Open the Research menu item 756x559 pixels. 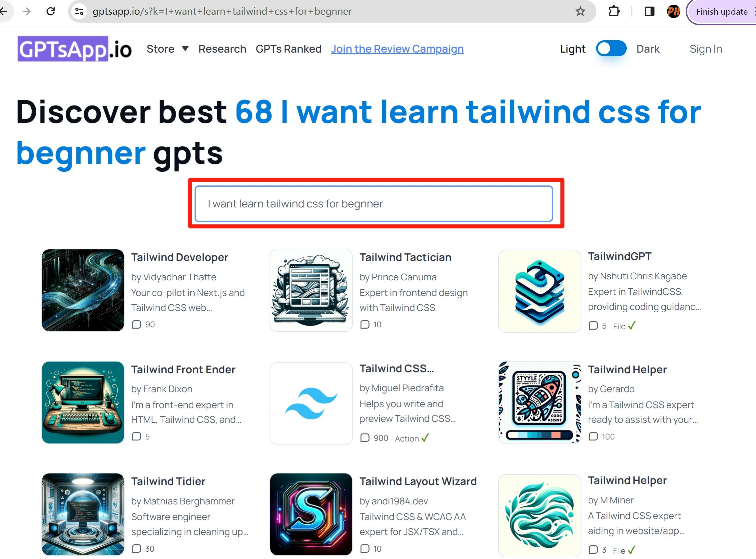(x=222, y=49)
